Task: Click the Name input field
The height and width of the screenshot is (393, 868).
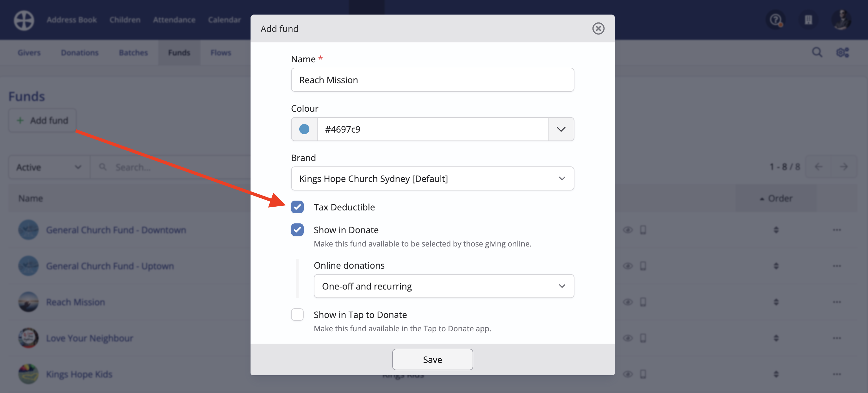Action: (432, 80)
